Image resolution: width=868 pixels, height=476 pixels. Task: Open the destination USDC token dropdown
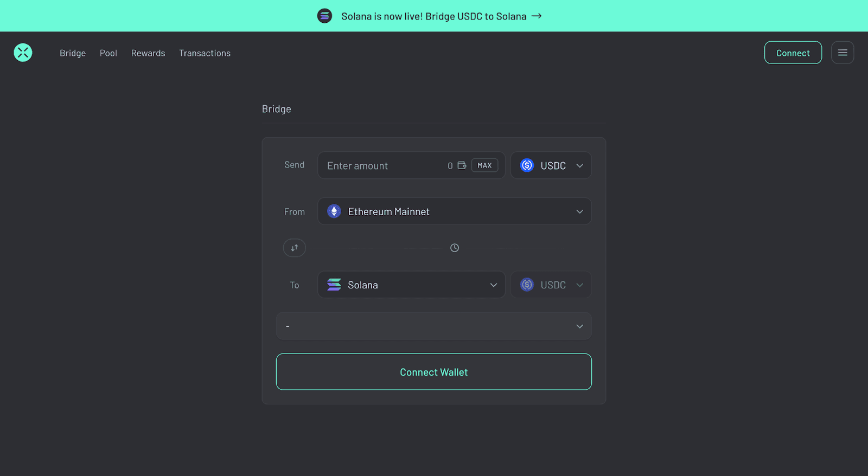tap(551, 285)
